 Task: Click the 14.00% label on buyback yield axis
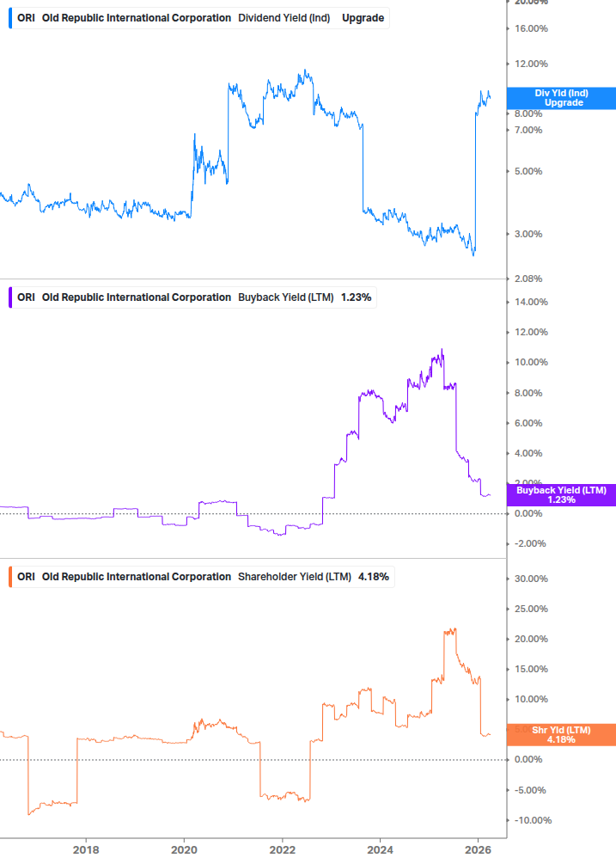(x=531, y=302)
